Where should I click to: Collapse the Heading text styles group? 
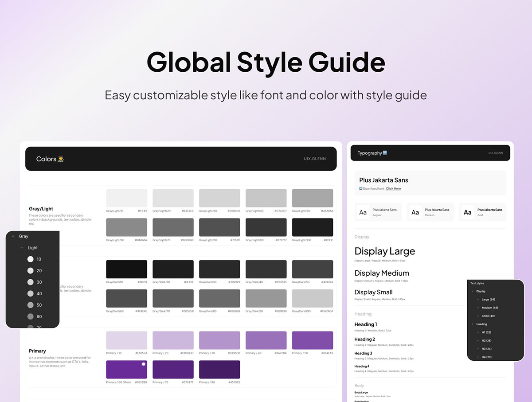point(473,324)
